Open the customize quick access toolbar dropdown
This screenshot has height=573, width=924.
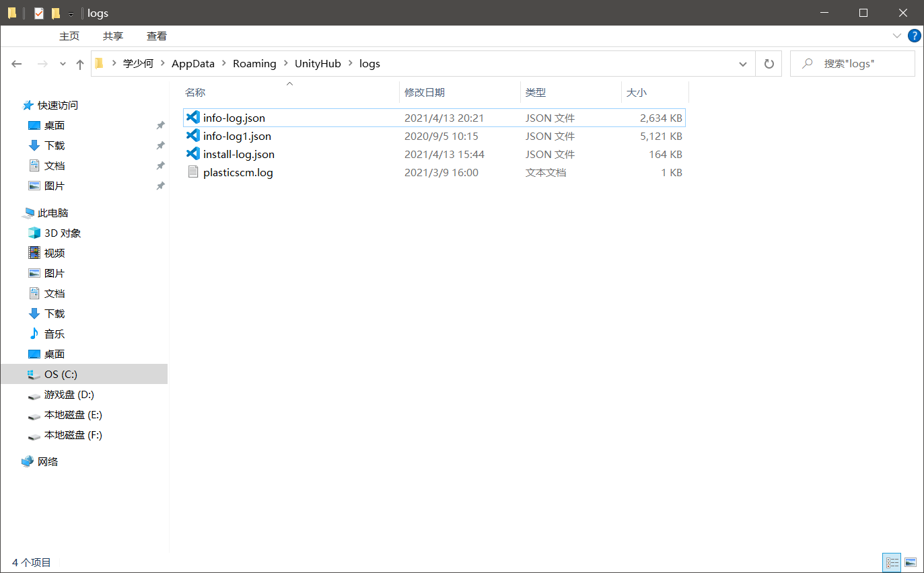(71, 13)
